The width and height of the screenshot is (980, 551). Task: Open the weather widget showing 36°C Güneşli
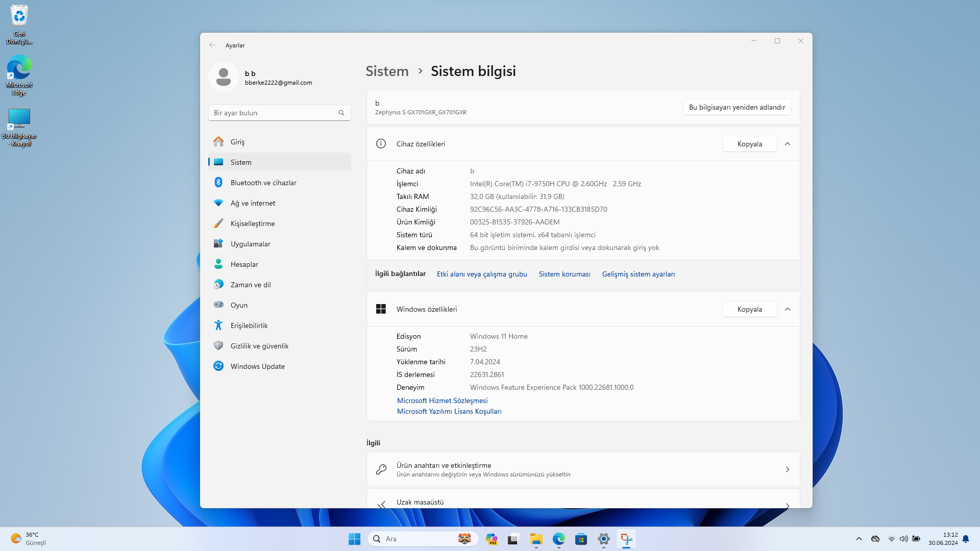(29, 539)
